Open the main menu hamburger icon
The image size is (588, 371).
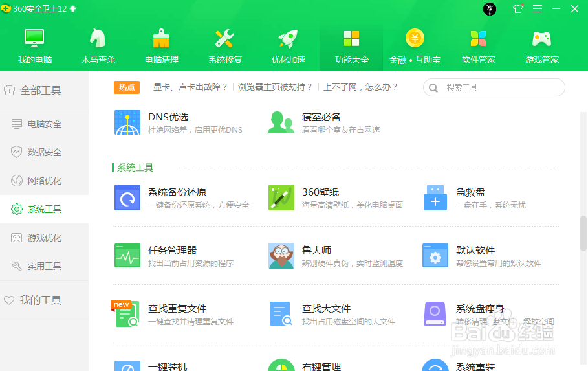click(x=538, y=8)
